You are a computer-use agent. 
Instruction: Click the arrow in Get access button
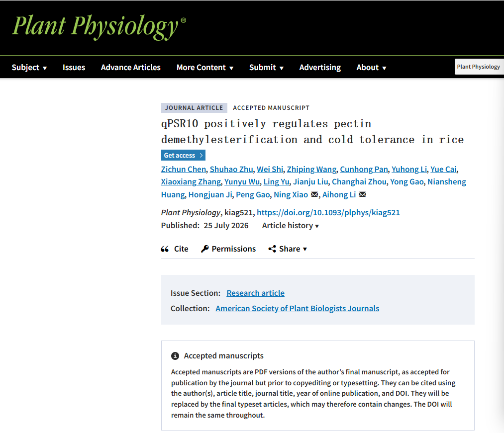(x=201, y=156)
